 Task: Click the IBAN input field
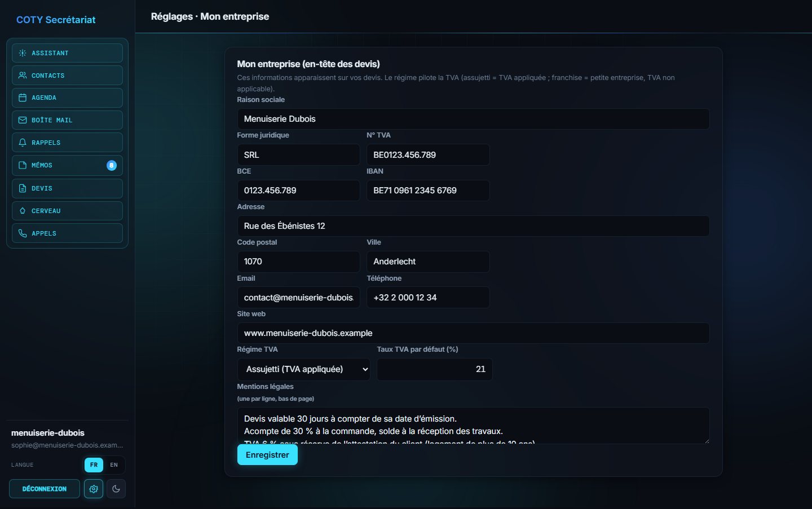(428, 191)
